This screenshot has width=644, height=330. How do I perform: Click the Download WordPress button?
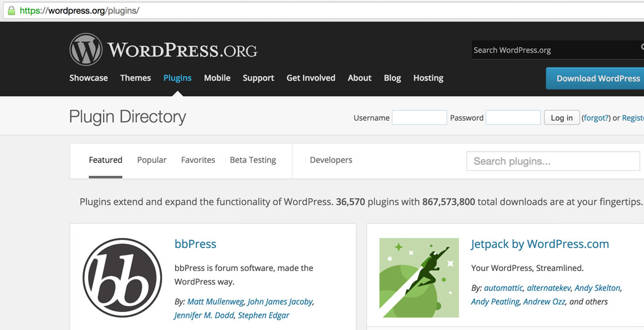pos(595,78)
